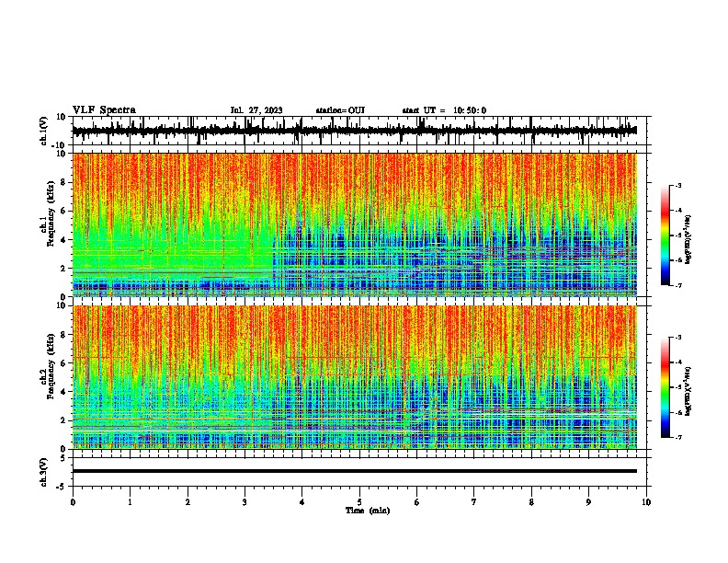The height and width of the screenshot is (563, 728).
Task: Click time axis tick label "4"
Action: 302,502
